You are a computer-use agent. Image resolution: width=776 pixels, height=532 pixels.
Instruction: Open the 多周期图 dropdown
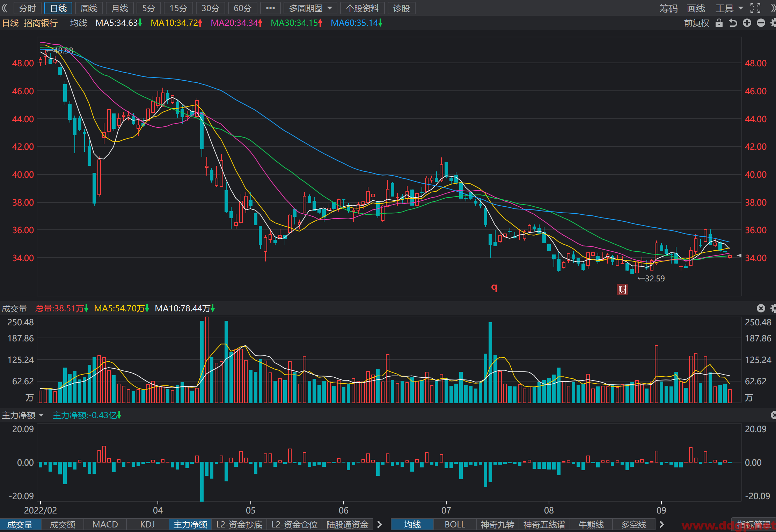coord(310,8)
